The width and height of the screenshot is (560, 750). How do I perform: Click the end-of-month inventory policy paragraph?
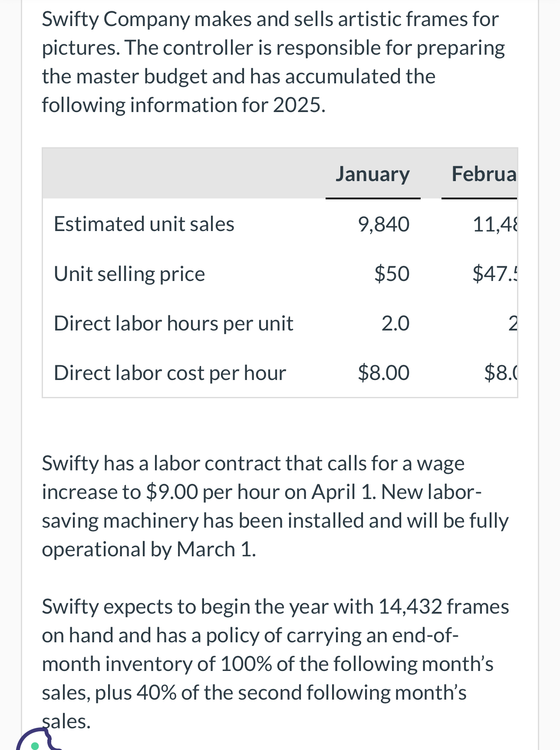(x=275, y=664)
